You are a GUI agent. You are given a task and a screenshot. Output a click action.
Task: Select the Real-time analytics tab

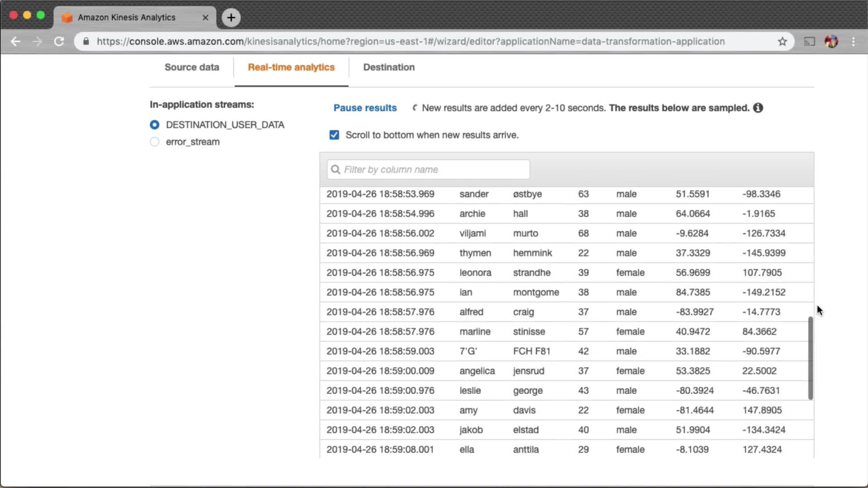pyautogui.click(x=291, y=67)
